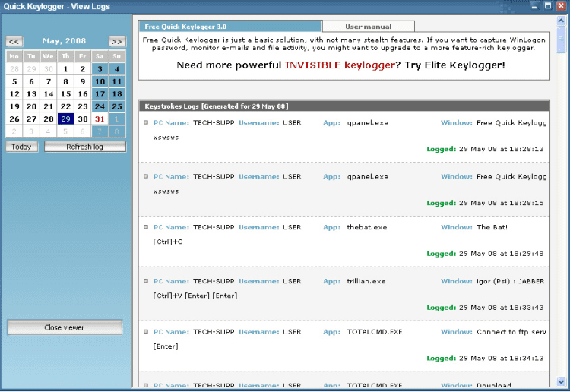Select May 31 in the calendar
Viewport: 570px width, 392px height.
point(100,119)
